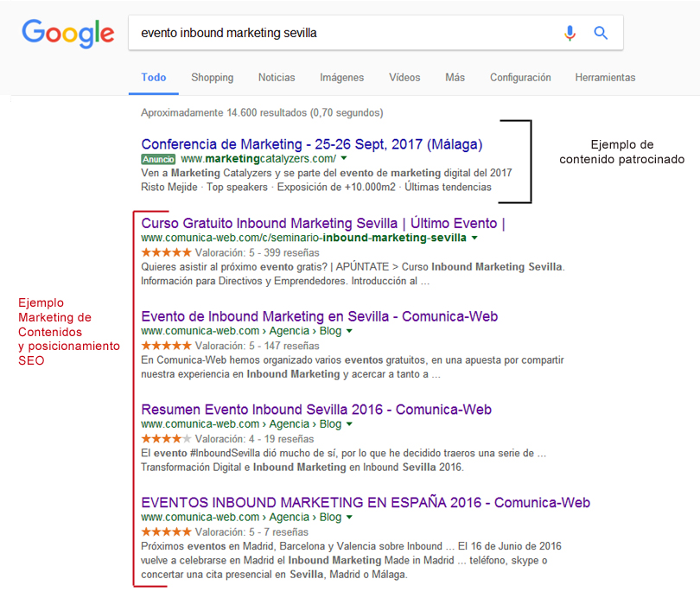The width and height of the screenshot is (700, 598).
Task: Click the magnifying glass search button
Action: [601, 33]
